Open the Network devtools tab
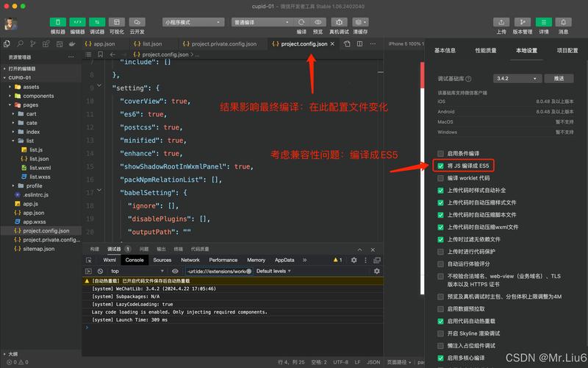This screenshot has height=368, width=588. 190,260
